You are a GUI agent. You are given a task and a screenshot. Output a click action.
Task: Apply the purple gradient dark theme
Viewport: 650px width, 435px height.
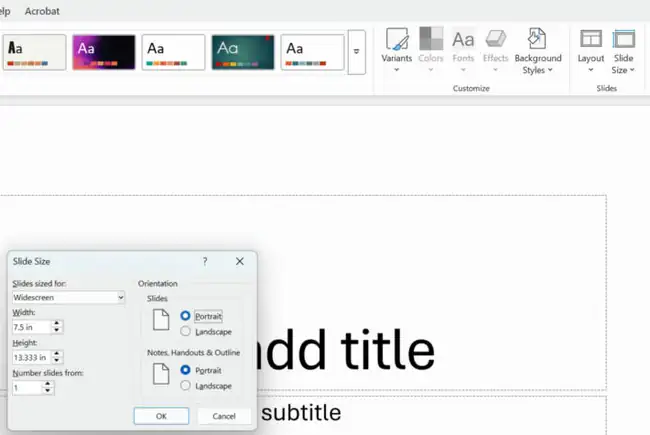[x=104, y=52]
